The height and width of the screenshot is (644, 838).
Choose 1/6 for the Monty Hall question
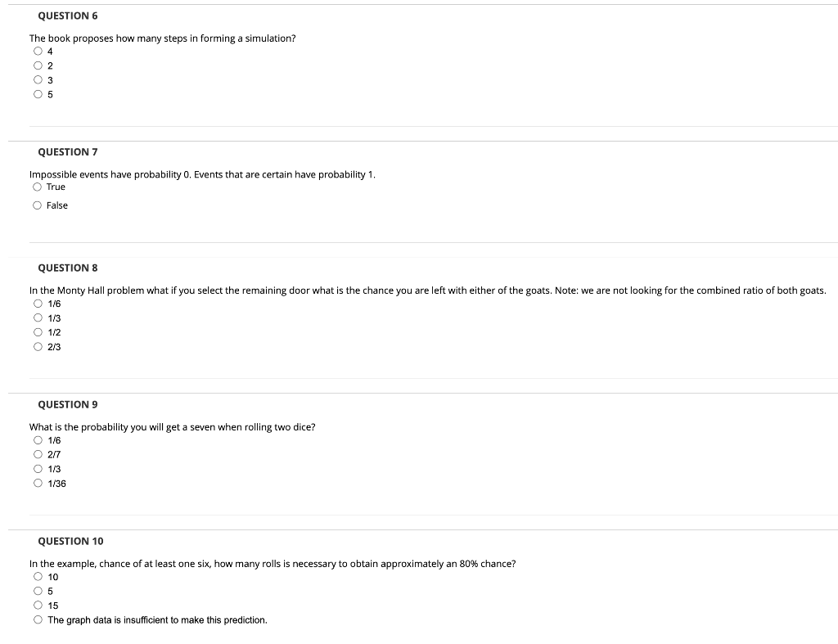click(38, 303)
